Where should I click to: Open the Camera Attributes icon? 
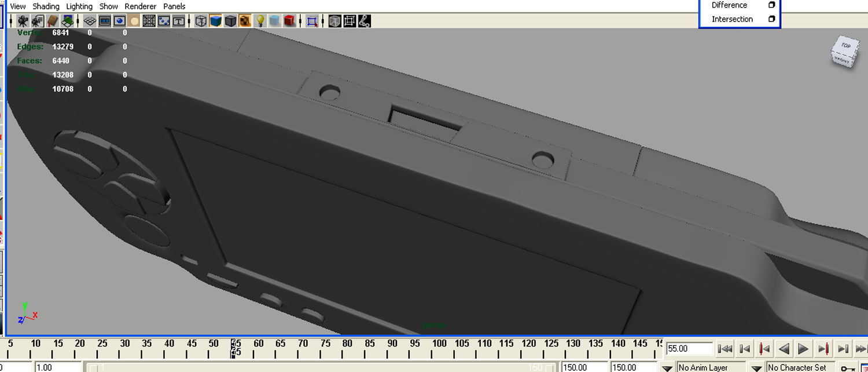point(38,21)
